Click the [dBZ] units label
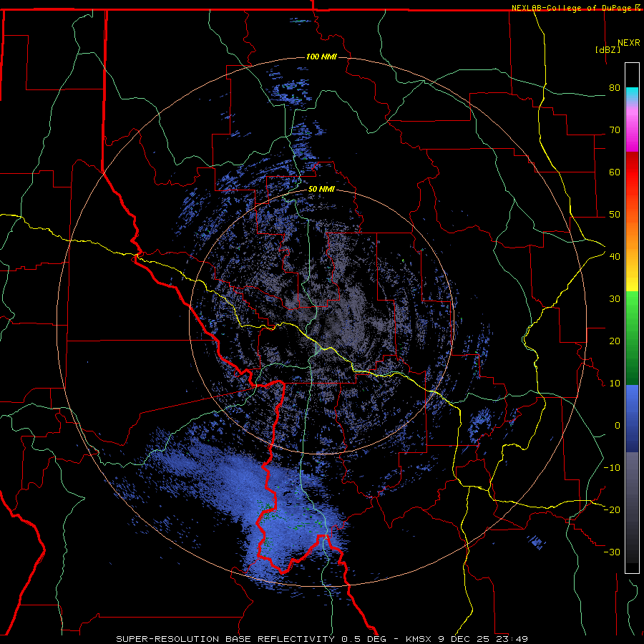 (x=608, y=49)
